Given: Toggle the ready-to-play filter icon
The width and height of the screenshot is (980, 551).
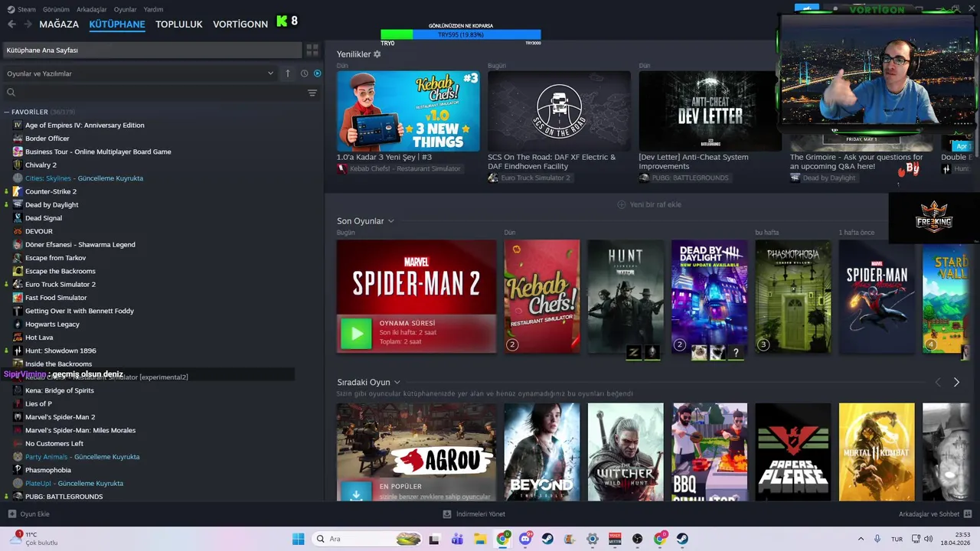Looking at the screenshot, I should pos(318,73).
